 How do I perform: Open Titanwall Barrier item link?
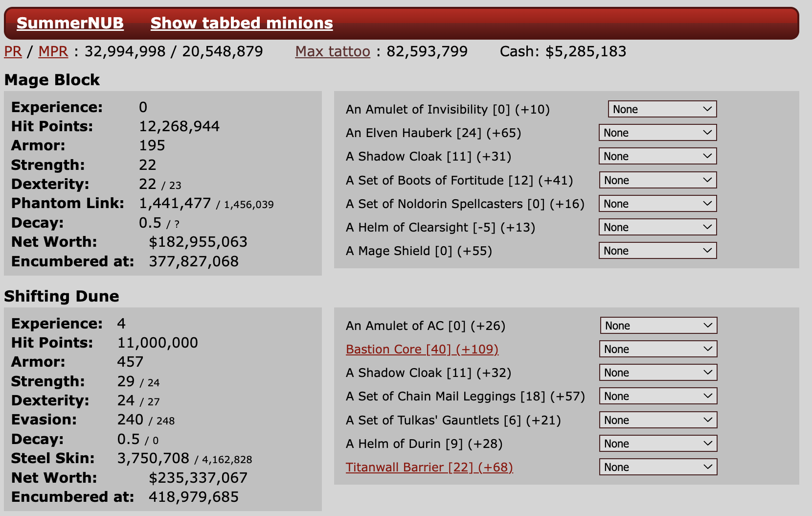[x=429, y=467]
